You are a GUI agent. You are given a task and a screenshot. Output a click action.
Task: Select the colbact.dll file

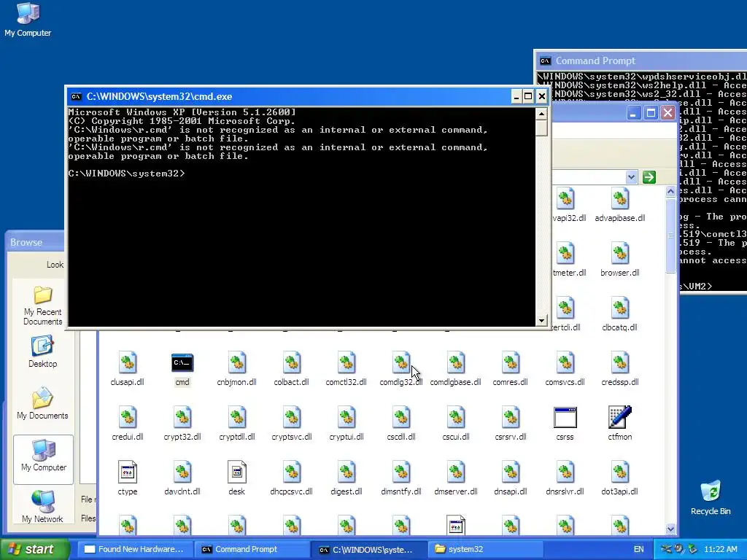pyautogui.click(x=292, y=370)
